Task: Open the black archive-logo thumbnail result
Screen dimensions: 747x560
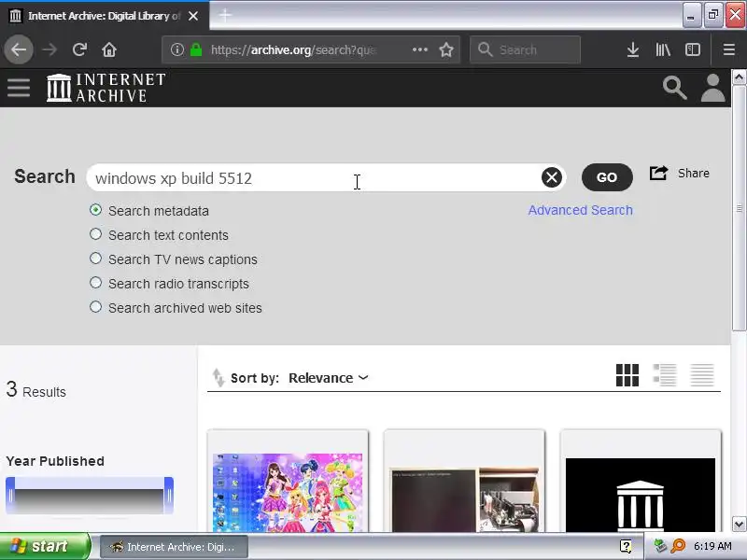Action: (641, 496)
